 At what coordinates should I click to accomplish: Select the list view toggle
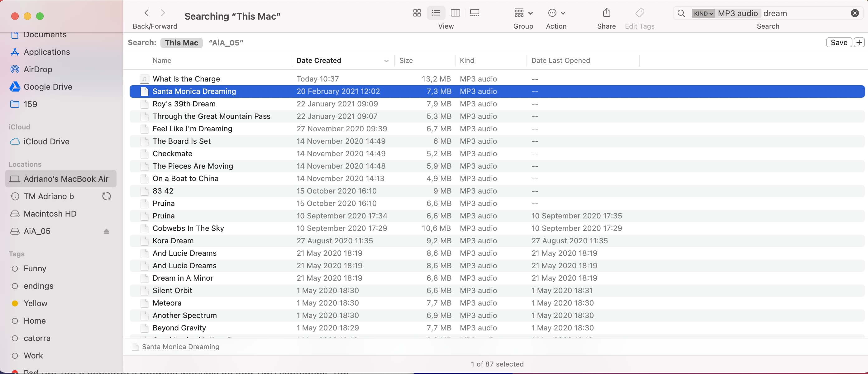point(436,13)
